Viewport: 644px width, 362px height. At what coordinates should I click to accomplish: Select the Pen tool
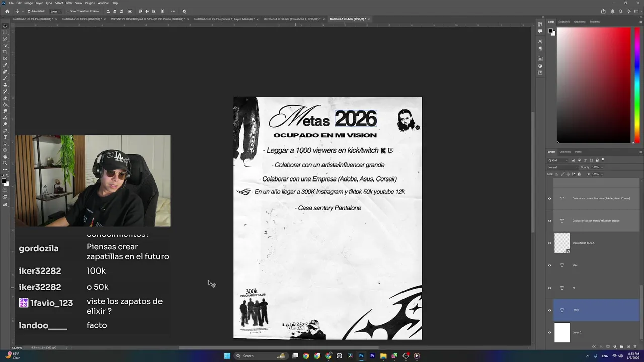click(5, 130)
